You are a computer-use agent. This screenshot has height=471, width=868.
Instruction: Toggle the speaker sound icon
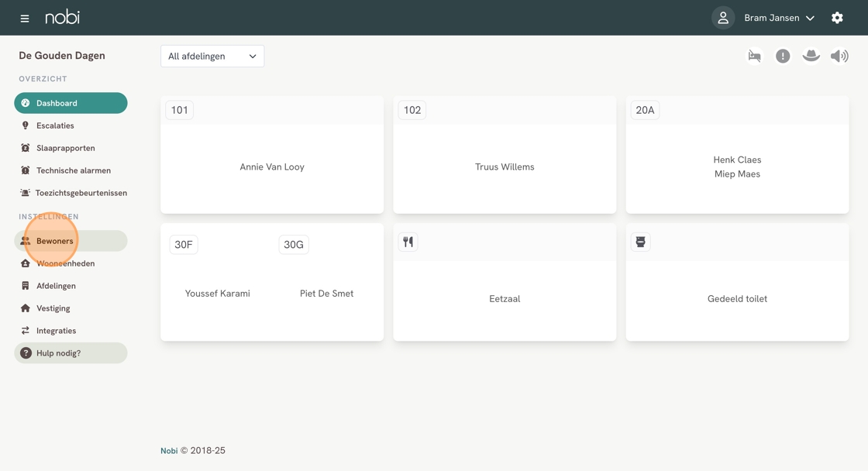click(839, 56)
